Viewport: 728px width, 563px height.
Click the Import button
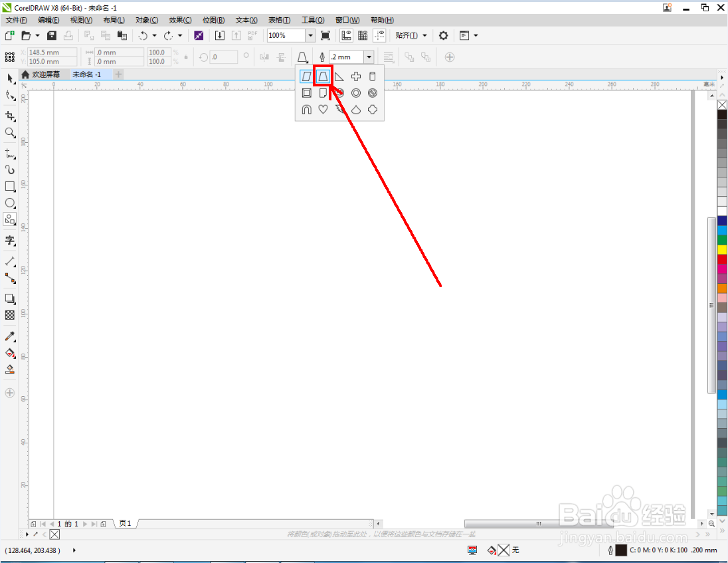(x=220, y=35)
